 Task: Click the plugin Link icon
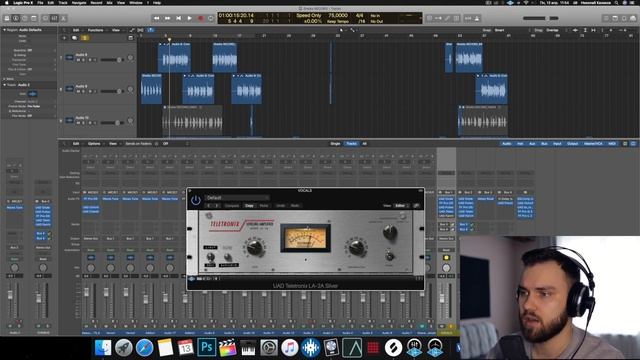416,206
